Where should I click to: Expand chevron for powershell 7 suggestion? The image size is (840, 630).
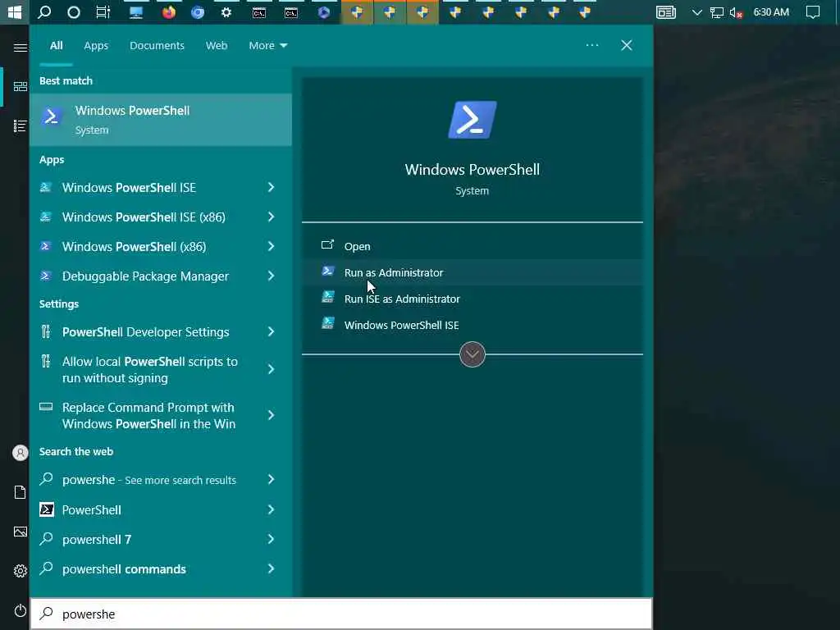271,539
